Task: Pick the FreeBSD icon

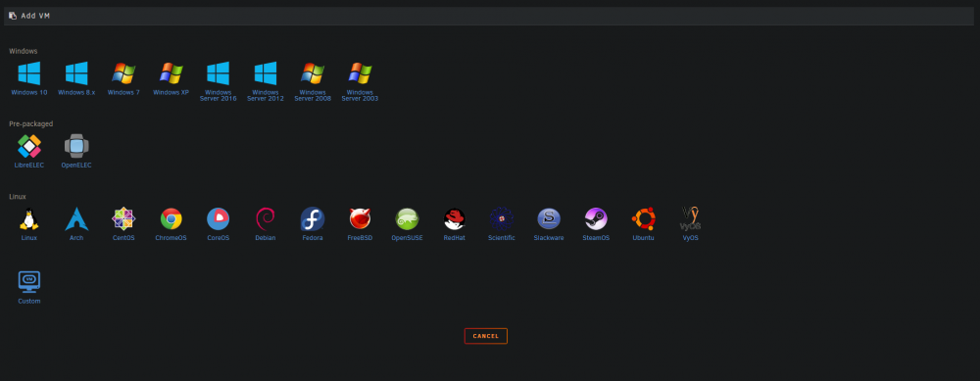Action: (x=360, y=219)
